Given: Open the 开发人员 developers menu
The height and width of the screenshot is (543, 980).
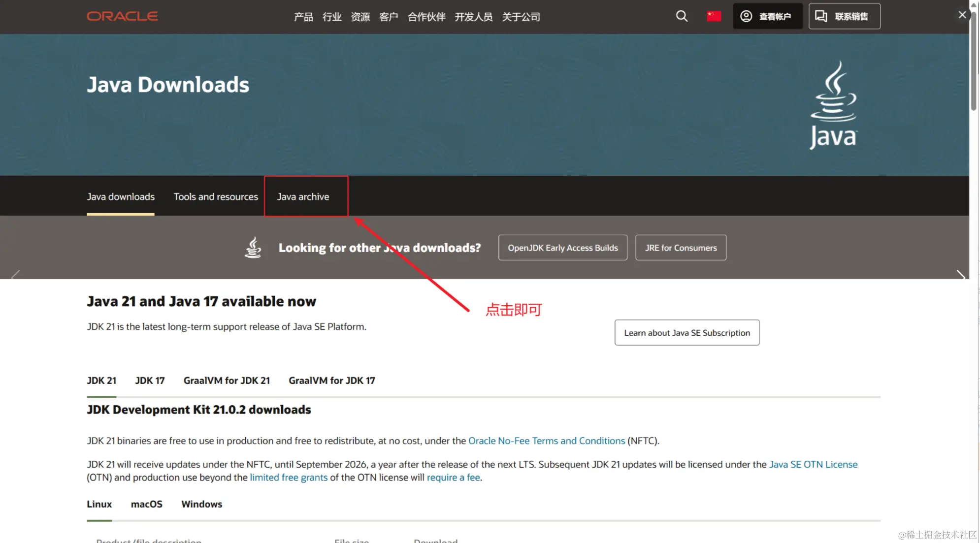Looking at the screenshot, I should click(473, 17).
